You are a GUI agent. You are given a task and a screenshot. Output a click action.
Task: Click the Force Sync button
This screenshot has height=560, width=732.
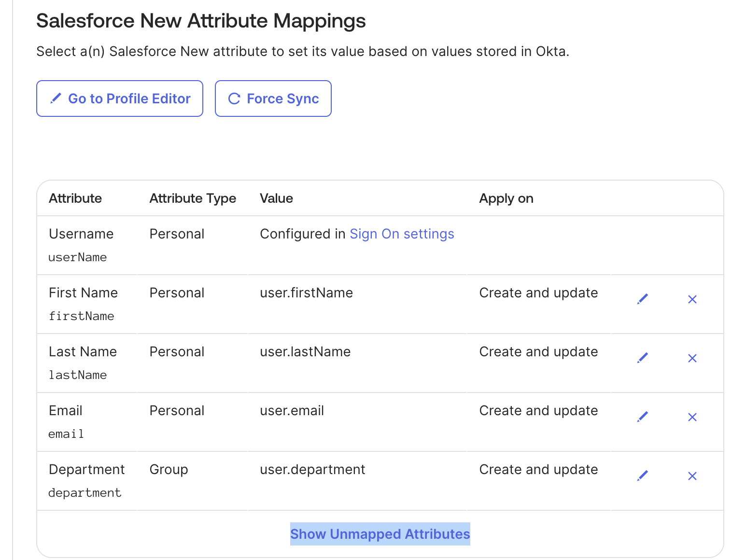click(273, 98)
